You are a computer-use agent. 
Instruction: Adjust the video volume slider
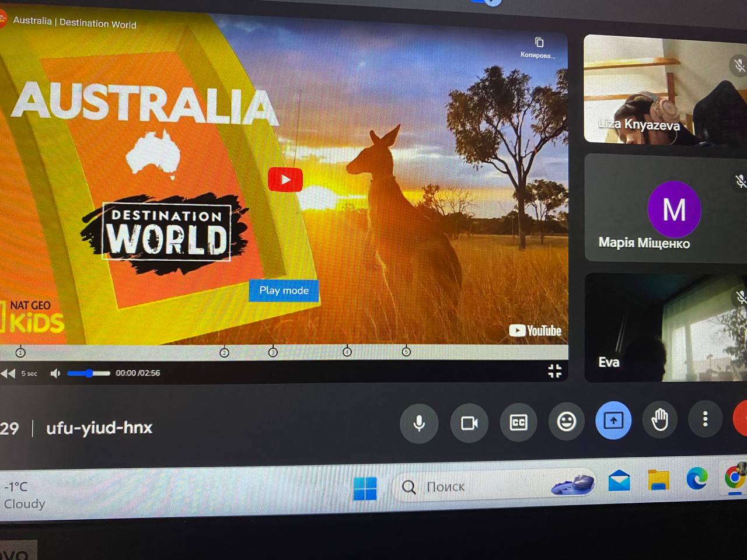click(x=89, y=373)
